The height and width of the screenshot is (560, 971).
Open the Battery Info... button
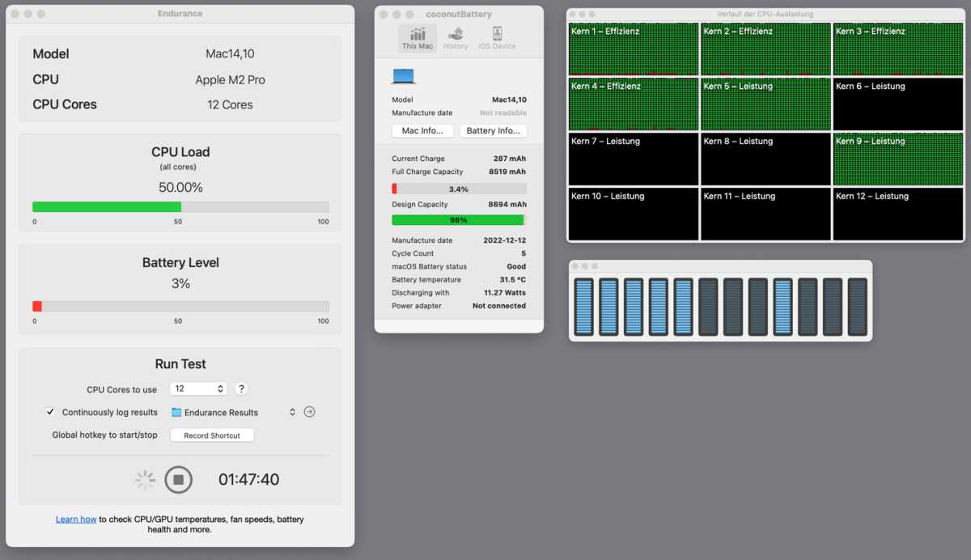(x=494, y=131)
